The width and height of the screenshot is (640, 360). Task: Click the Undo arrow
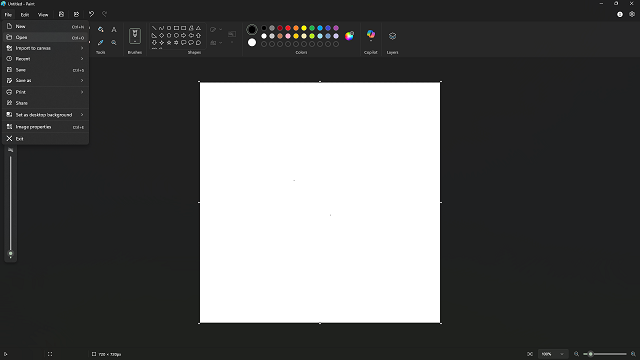point(91,14)
